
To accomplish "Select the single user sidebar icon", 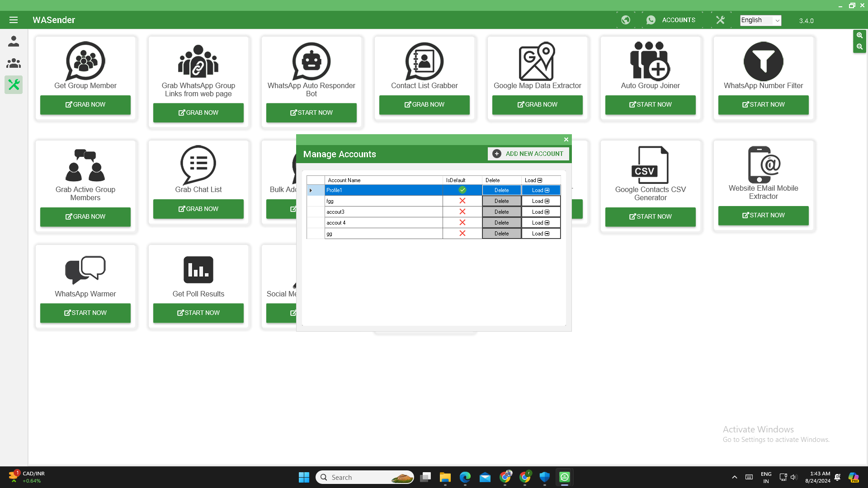I will click(14, 41).
